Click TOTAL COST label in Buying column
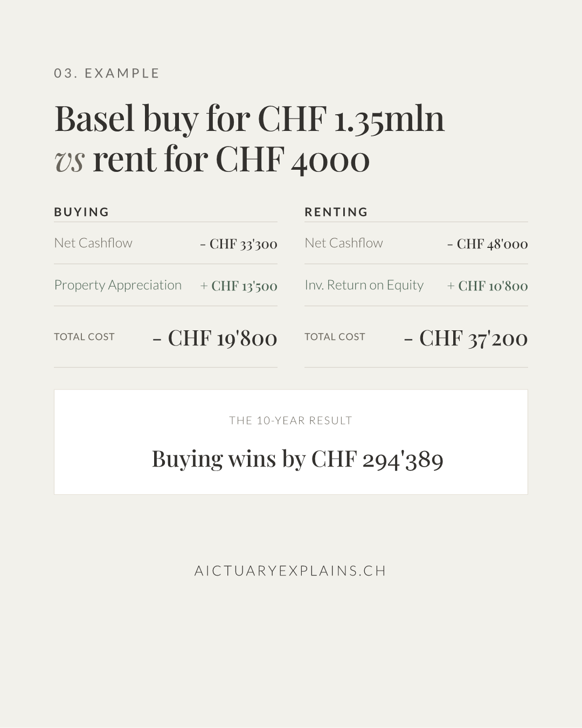This screenshot has width=582, height=728. [x=85, y=337]
